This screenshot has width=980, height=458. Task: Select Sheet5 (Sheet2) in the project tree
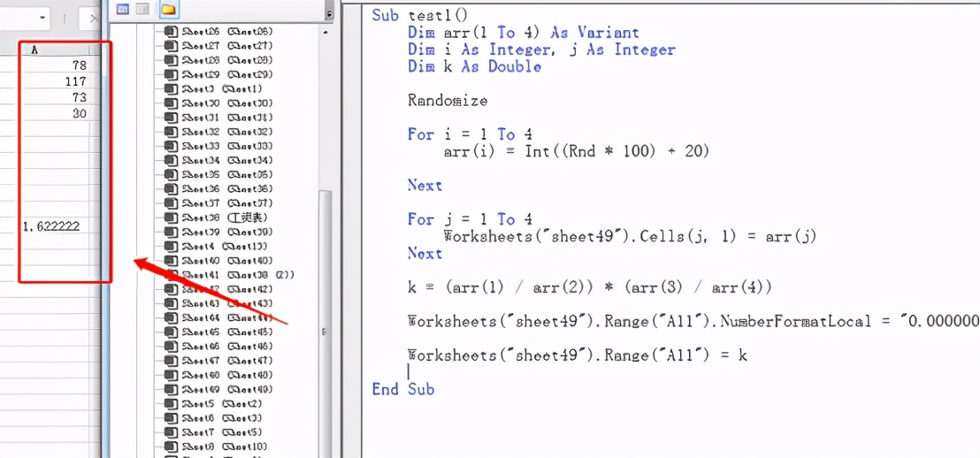click(x=214, y=404)
